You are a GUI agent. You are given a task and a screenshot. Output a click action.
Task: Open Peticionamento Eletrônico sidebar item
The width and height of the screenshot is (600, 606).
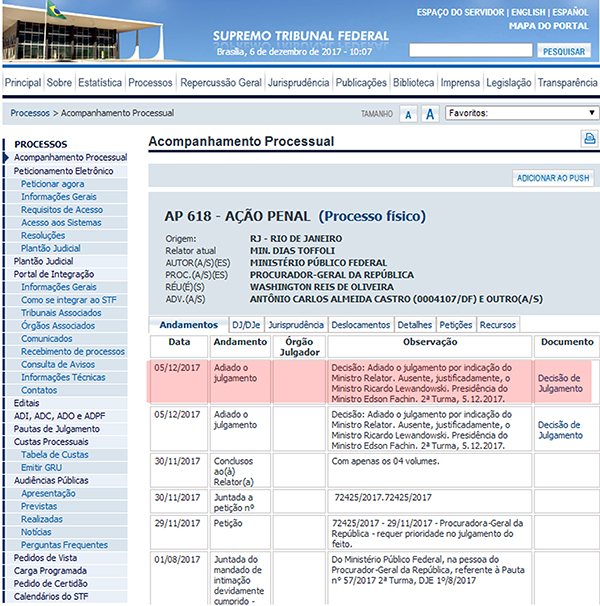point(63,171)
